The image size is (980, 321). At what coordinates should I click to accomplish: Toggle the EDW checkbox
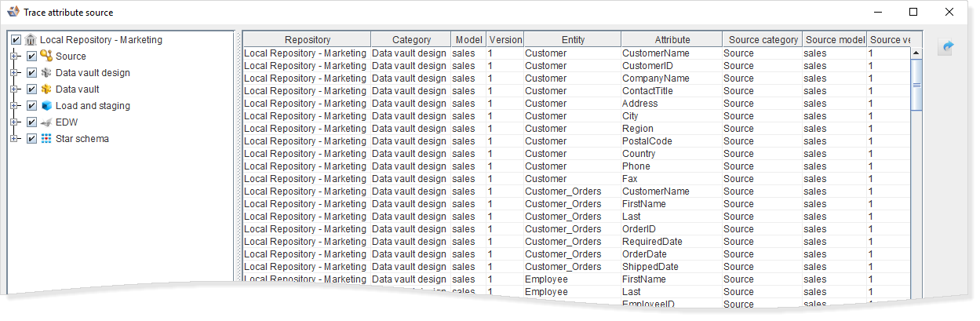point(31,122)
